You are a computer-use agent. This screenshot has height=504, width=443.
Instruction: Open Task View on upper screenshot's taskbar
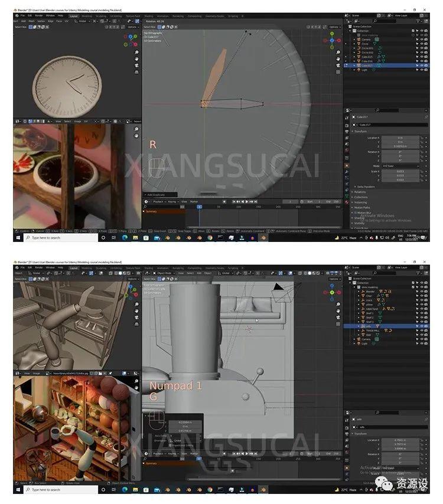[113, 238]
